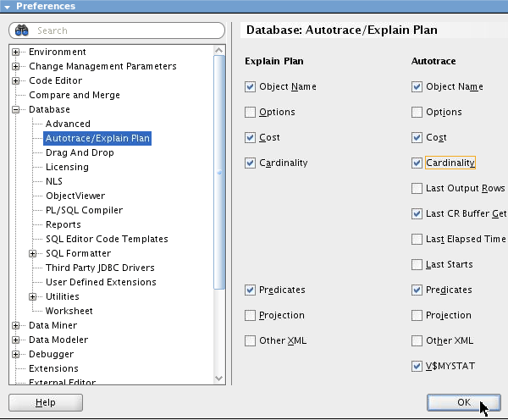The height and width of the screenshot is (420, 508).
Task: Click the binoculars search icon
Action: pyautogui.click(x=23, y=30)
